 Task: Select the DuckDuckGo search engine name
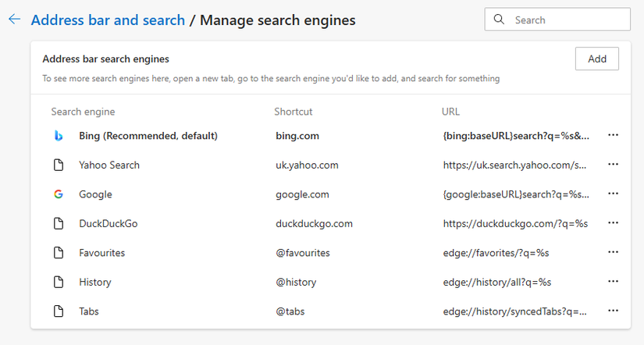[x=108, y=224]
